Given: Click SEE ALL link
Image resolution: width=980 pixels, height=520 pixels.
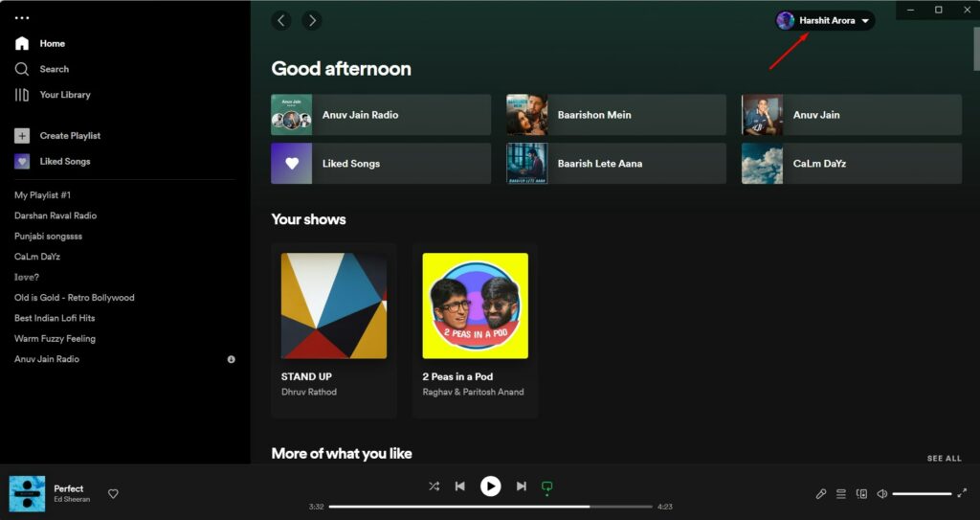Looking at the screenshot, I should (x=944, y=459).
